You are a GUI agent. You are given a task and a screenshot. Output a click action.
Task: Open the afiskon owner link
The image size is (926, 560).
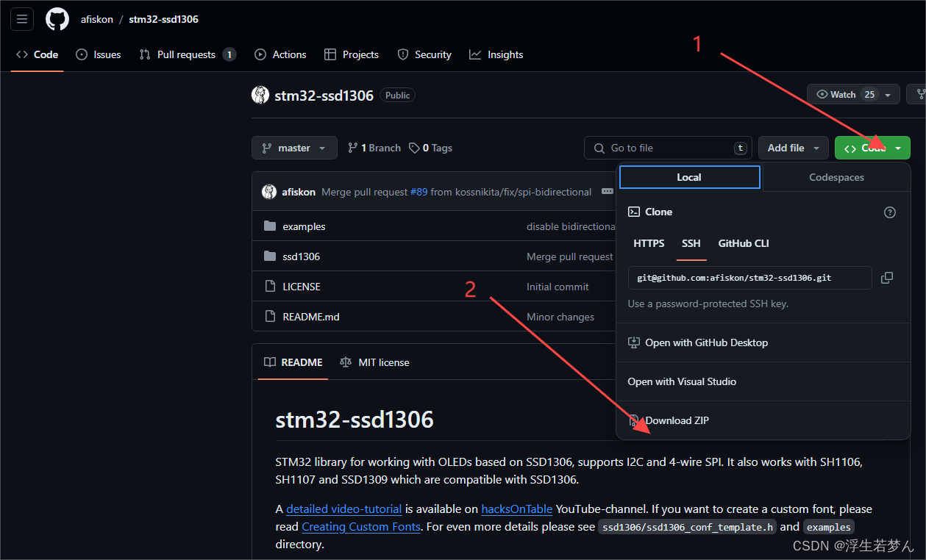pos(97,19)
